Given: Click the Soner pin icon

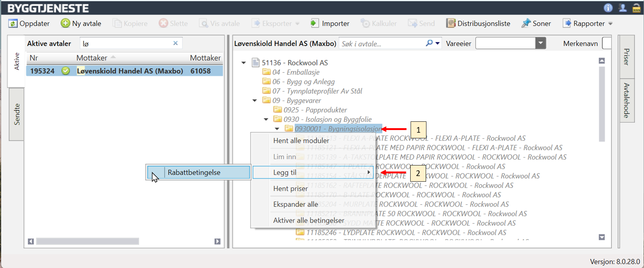Looking at the screenshot, I should pos(526,23).
